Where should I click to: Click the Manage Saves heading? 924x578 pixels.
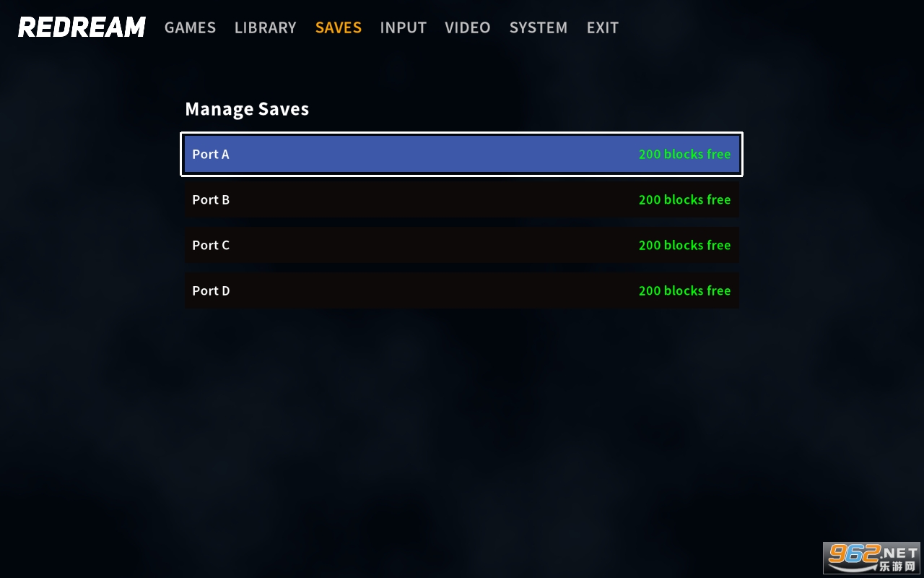click(x=247, y=109)
